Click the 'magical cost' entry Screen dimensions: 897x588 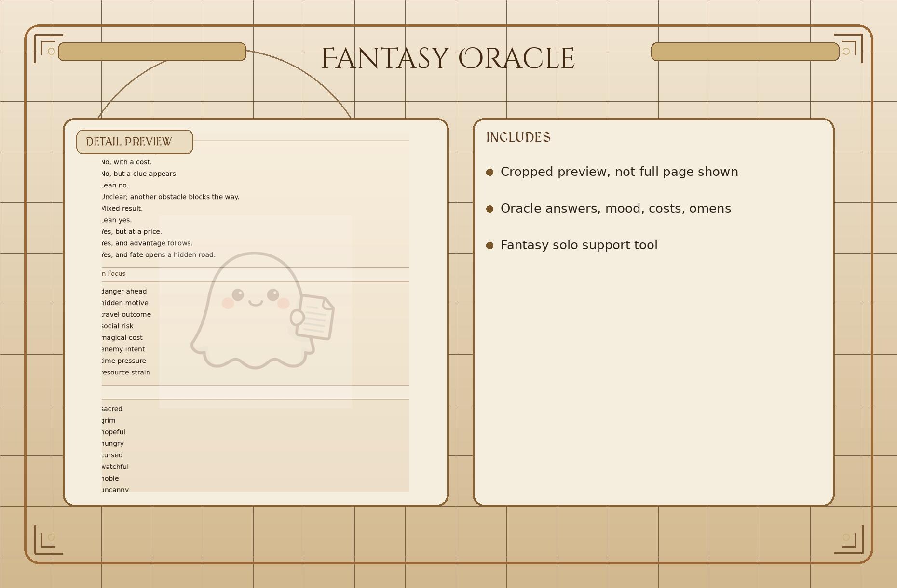coord(122,337)
